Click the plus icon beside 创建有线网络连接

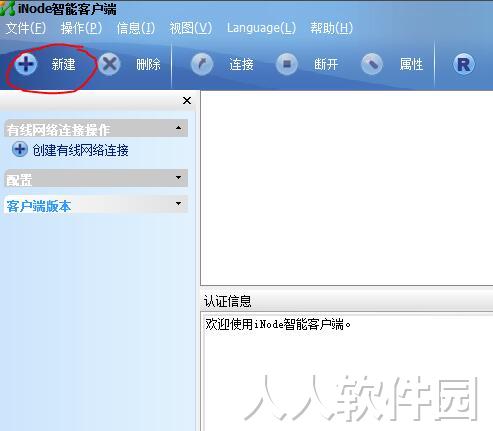coord(20,149)
